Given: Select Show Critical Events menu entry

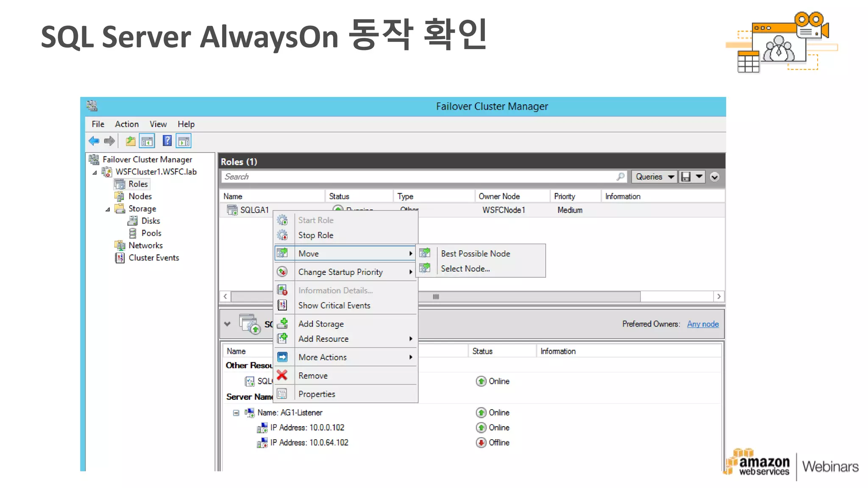Looking at the screenshot, I should click(x=346, y=305).
